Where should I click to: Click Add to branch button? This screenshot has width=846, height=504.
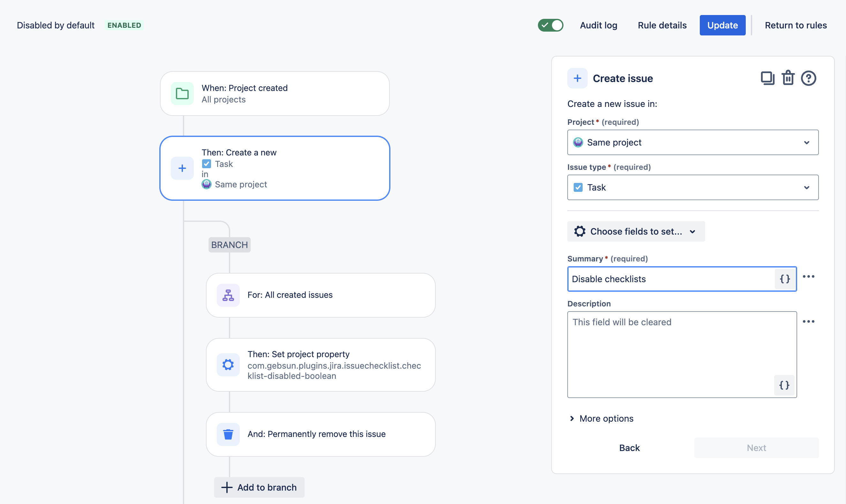tap(259, 487)
